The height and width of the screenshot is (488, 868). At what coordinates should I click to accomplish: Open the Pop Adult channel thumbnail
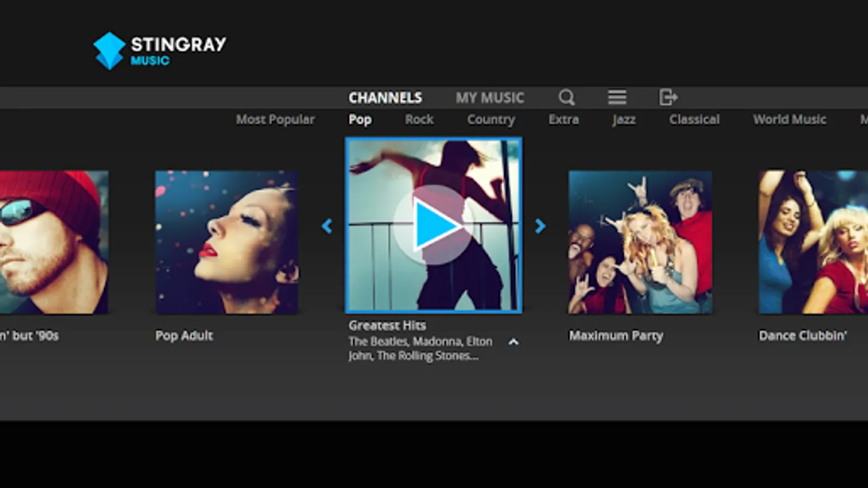pos(227,242)
